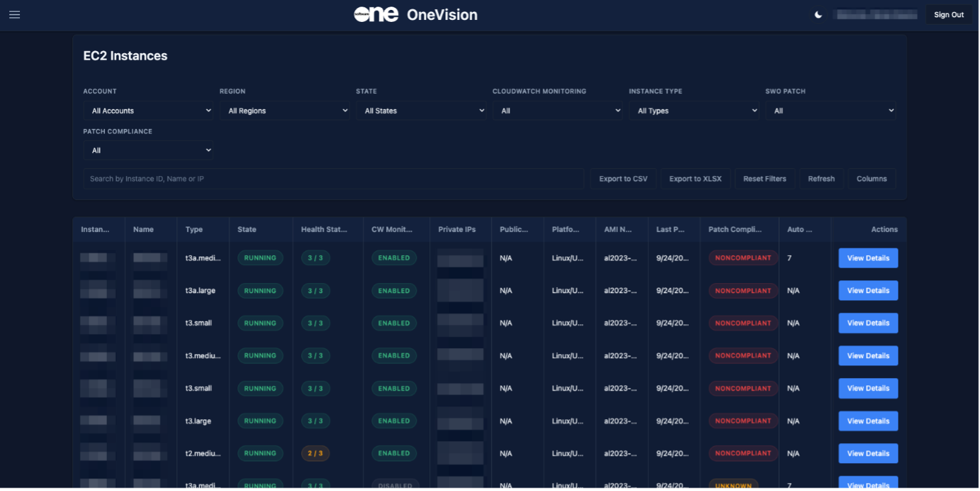Expand the Account filter dropdown
The image size is (980, 491).
(x=149, y=111)
